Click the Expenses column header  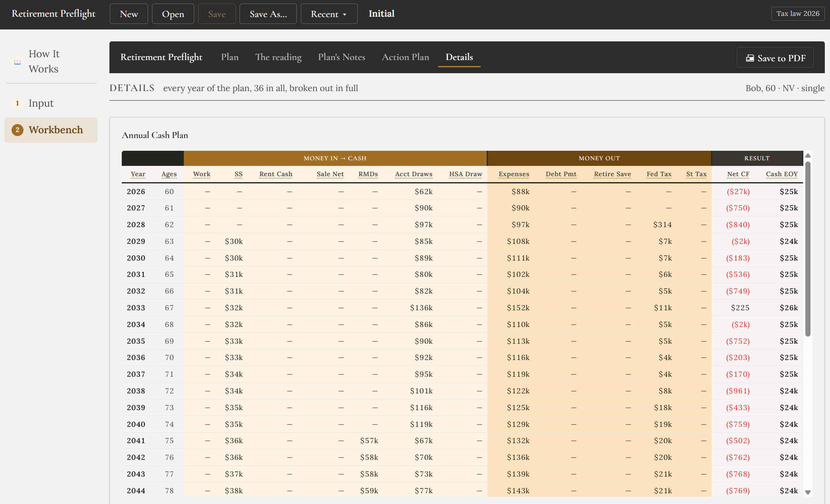(x=514, y=174)
